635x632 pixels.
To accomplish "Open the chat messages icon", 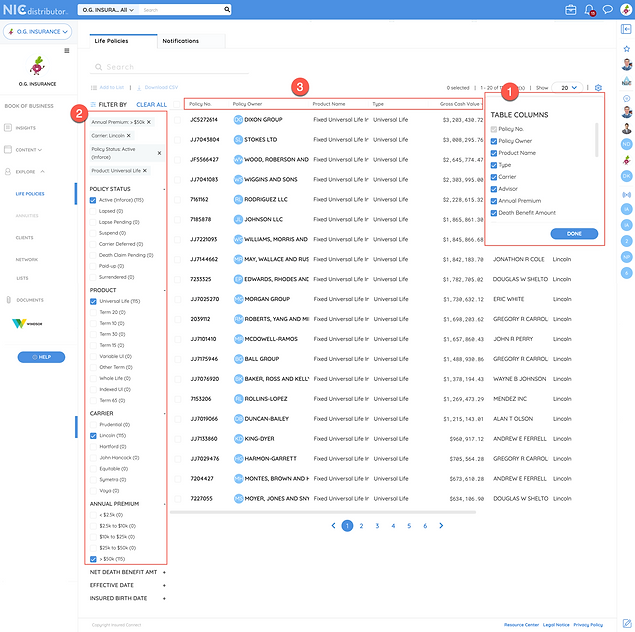I will tap(607, 9).
